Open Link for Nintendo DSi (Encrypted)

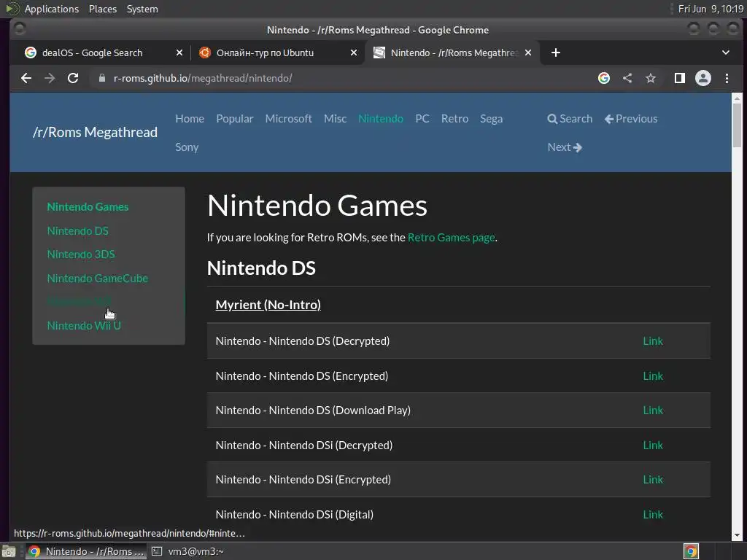tap(653, 480)
